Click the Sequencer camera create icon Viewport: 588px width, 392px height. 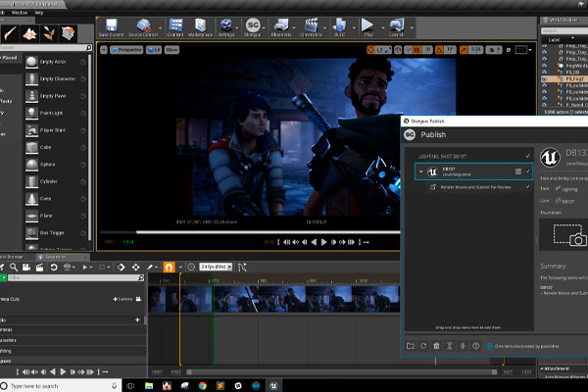[26, 267]
